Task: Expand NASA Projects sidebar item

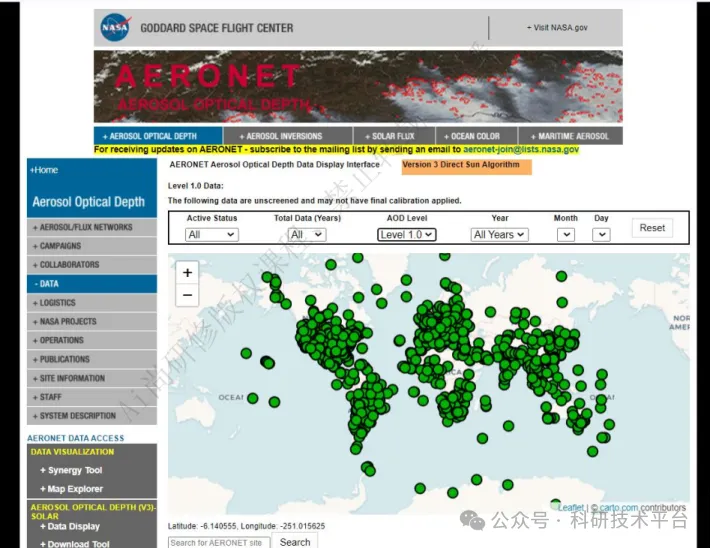Action: coord(92,321)
